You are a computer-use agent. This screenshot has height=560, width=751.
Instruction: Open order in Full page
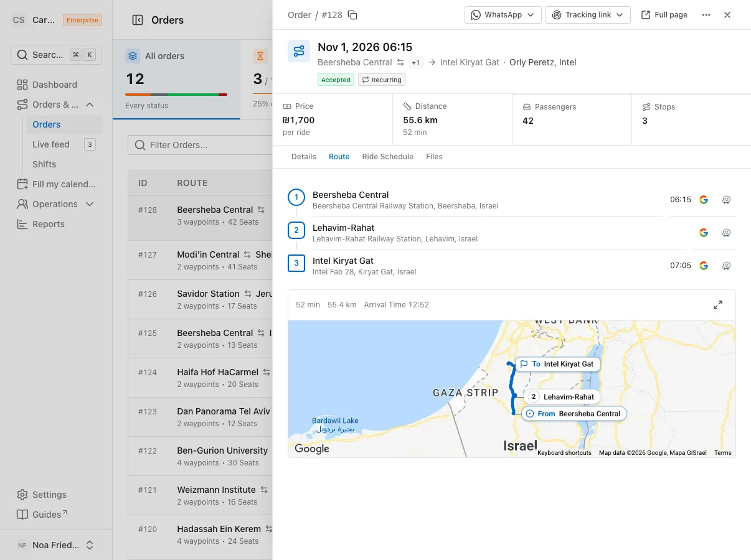(664, 15)
